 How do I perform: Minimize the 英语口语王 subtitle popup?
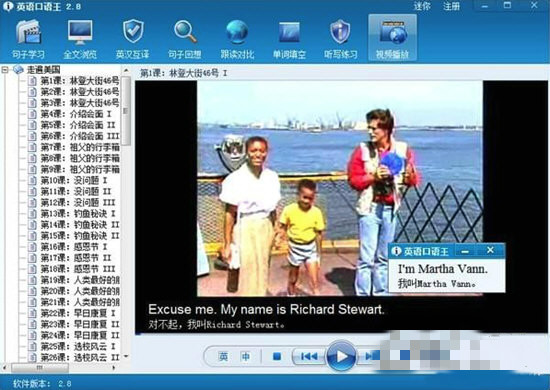point(465,251)
